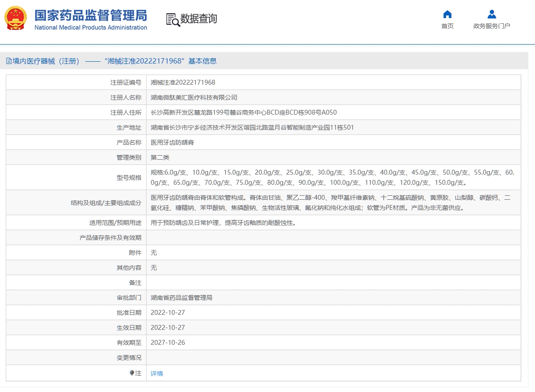Click the expiry date 2027-10-26
The width and height of the screenshot is (535, 392).
coord(168,343)
